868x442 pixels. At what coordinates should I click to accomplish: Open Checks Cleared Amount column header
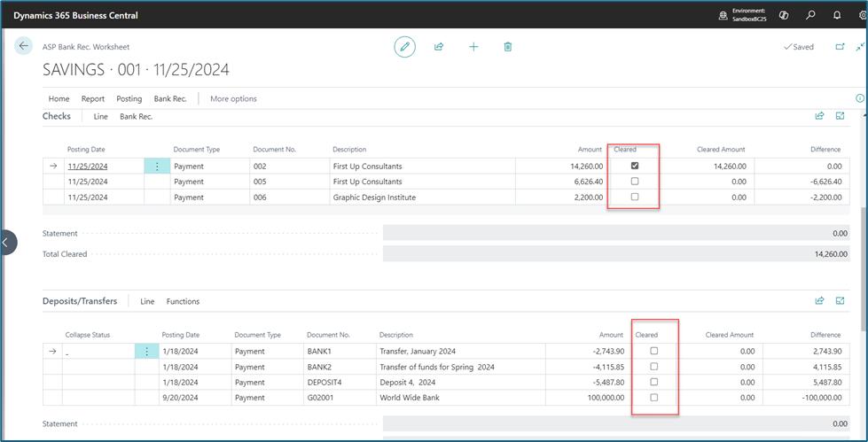(x=721, y=150)
